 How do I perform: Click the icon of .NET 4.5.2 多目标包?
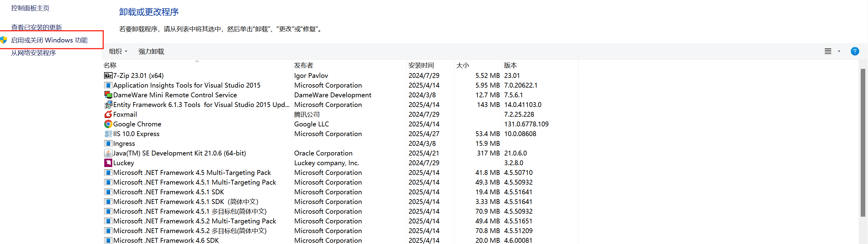108,231
